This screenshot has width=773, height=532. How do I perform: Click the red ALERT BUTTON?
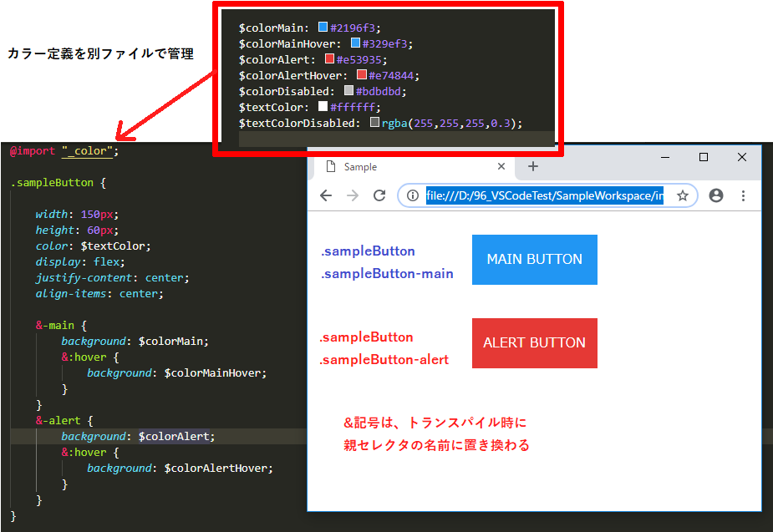pyautogui.click(x=535, y=343)
